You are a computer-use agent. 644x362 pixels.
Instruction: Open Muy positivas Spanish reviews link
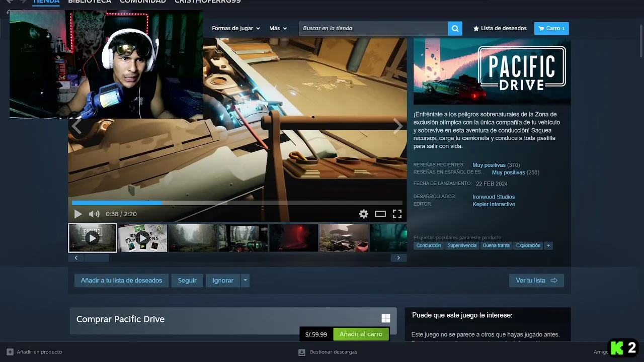tap(508, 172)
